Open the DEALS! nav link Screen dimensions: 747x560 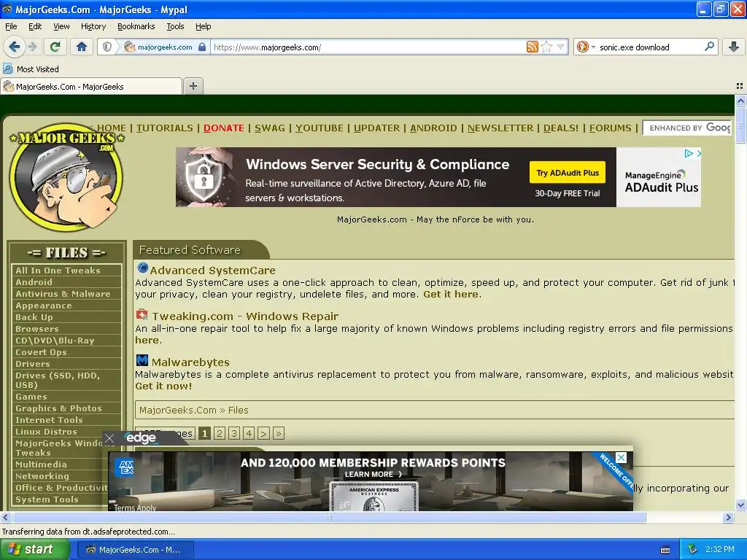point(561,128)
